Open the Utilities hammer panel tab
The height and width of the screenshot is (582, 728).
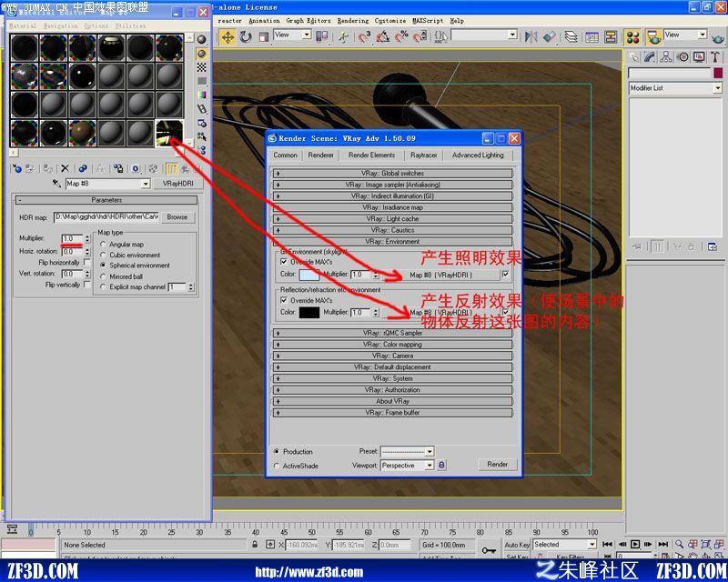(x=715, y=57)
